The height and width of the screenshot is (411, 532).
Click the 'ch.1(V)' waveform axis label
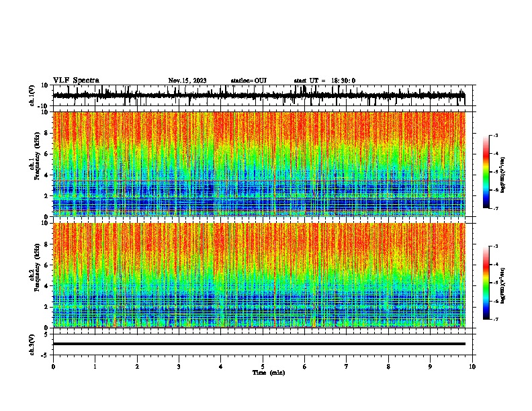point(32,95)
